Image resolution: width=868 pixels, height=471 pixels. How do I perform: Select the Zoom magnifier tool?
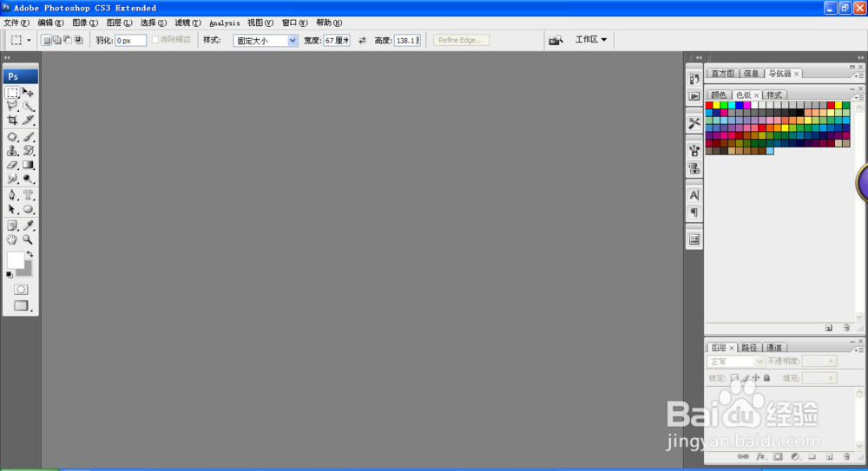click(x=29, y=239)
